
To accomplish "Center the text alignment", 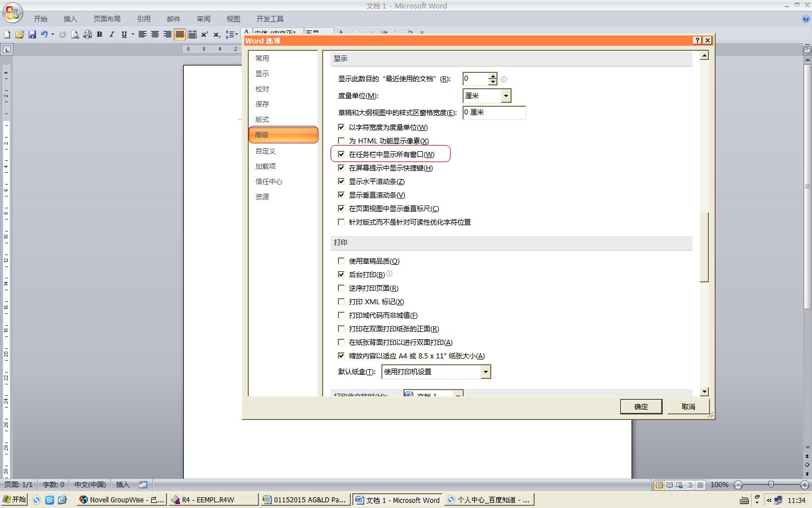I will [x=155, y=34].
